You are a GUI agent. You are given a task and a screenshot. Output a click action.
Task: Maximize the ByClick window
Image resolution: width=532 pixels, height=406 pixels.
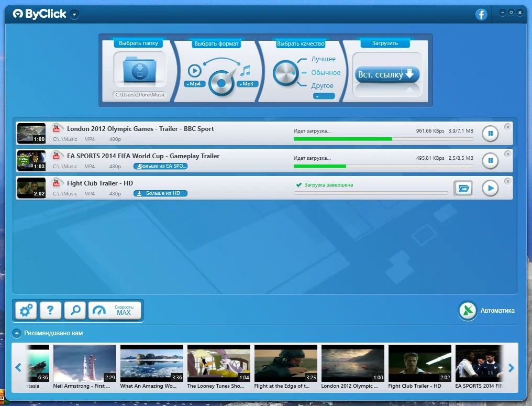coord(511,13)
